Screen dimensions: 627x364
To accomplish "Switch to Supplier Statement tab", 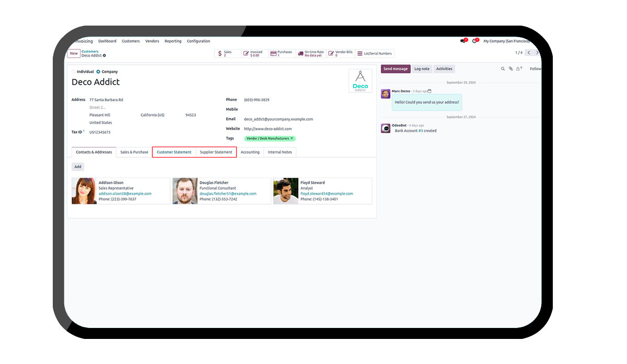I will click(x=216, y=152).
